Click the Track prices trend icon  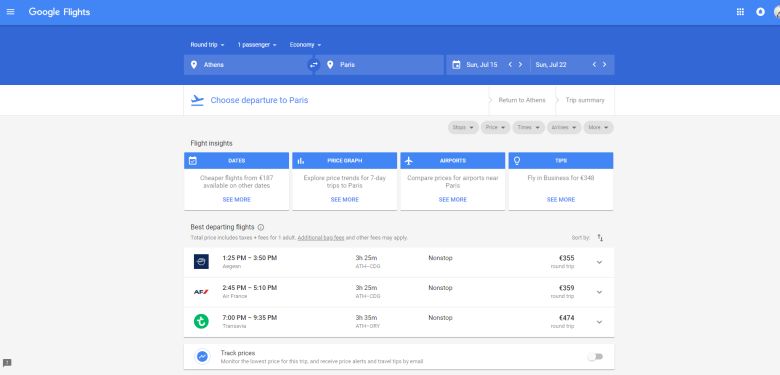coord(202,357)
